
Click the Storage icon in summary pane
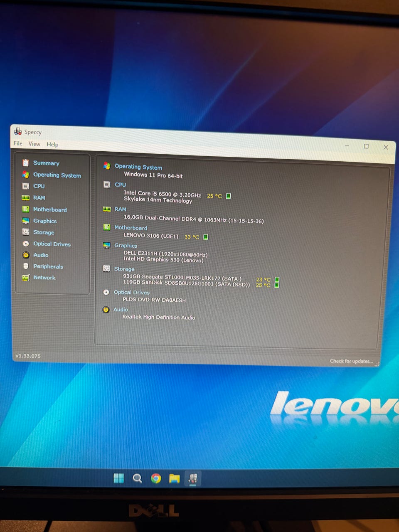(x=106, y=268)
